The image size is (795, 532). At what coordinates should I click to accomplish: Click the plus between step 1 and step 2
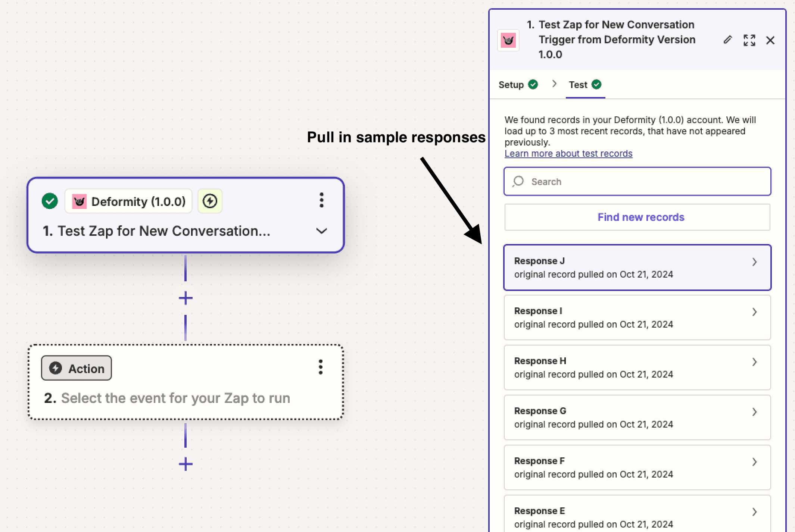(x=185, y=297)
